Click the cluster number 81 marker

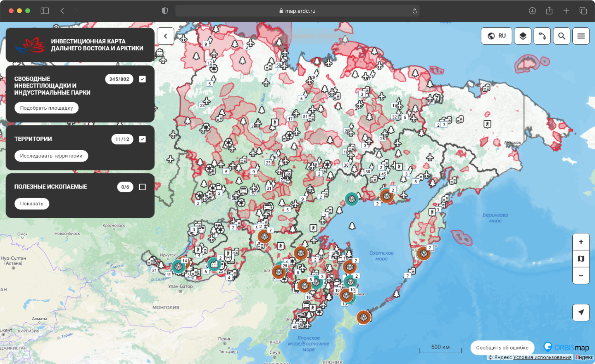point(305,117)
